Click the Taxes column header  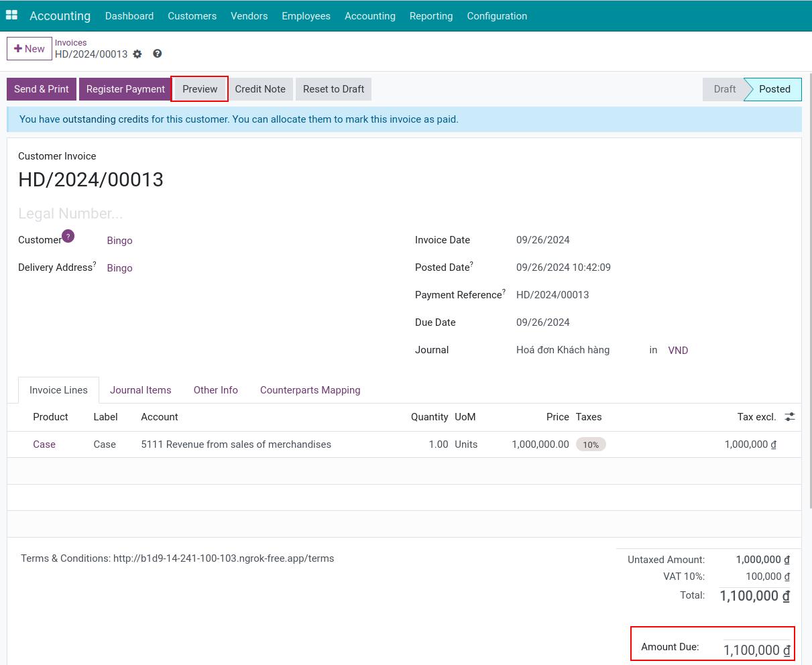(589, 417)
